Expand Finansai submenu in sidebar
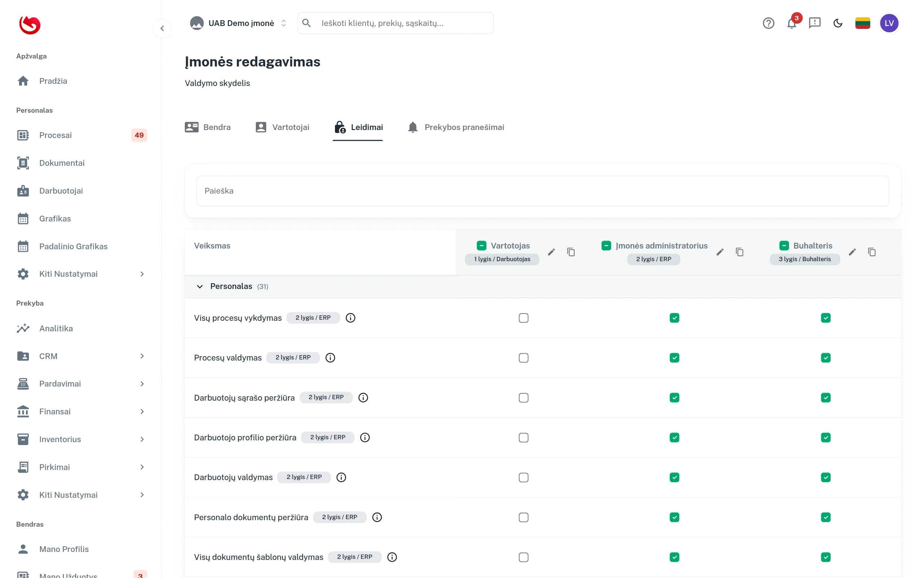Screen dimensions: 924x578 [81, 411]
